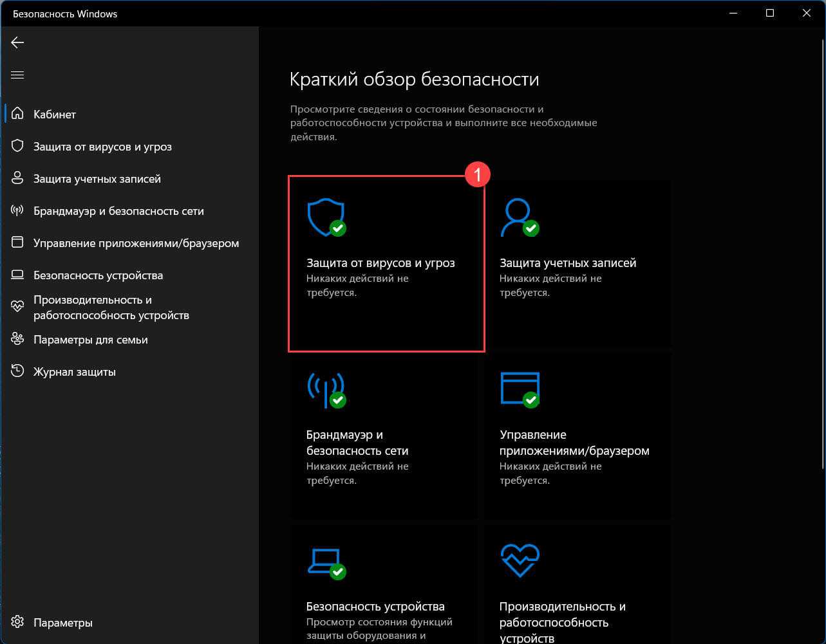Maximize the Безопасность Windows window
Image resolution: width=826 pixels, height=644 pixels.
click(x=770, y=13)
